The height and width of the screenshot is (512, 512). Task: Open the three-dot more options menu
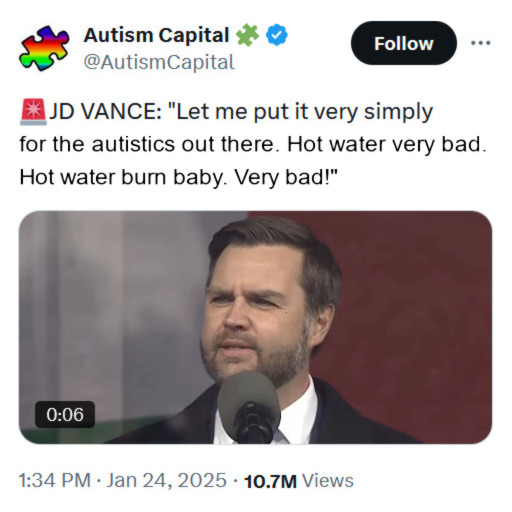tap(480, 43)
